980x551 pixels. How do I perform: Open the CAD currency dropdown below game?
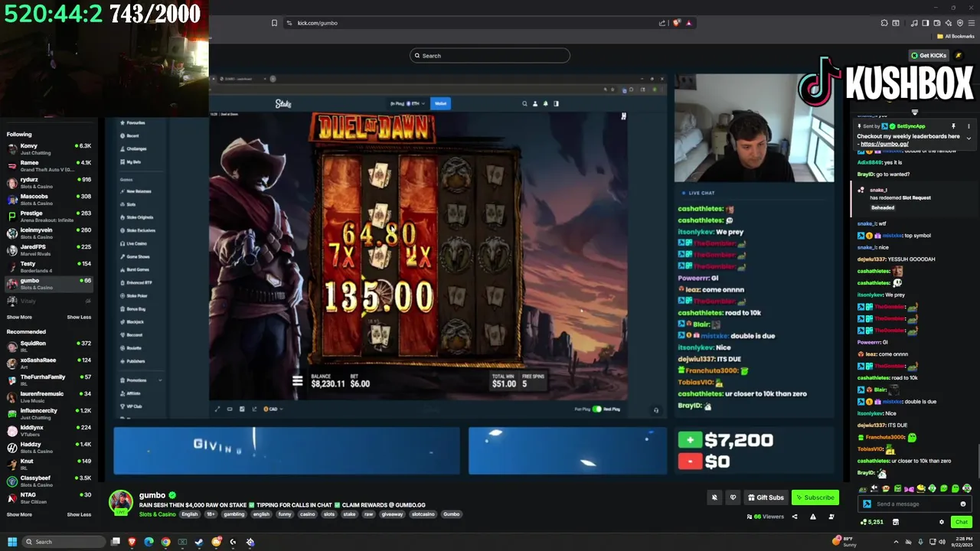tap(273, 409)
